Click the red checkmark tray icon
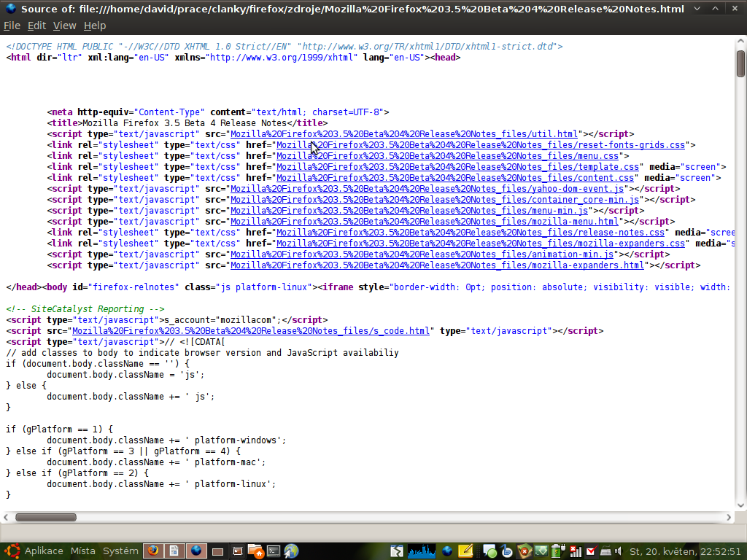The height and width of the screenshot is (560, 747). [x=591, y=551]
